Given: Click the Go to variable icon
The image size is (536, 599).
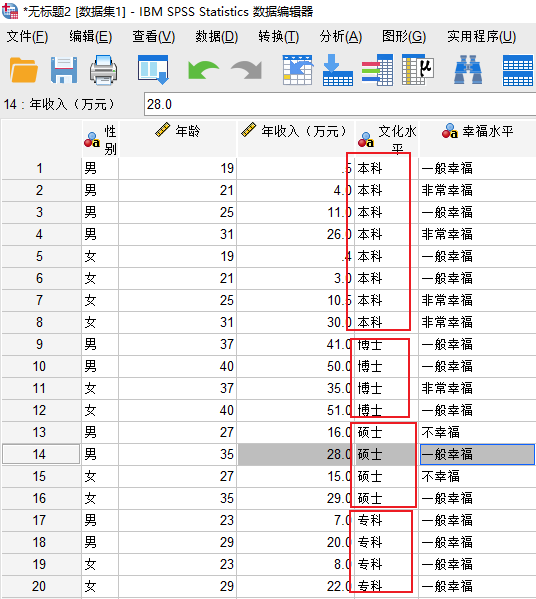Looking at the screenshot, I should (x=338, y=70).
